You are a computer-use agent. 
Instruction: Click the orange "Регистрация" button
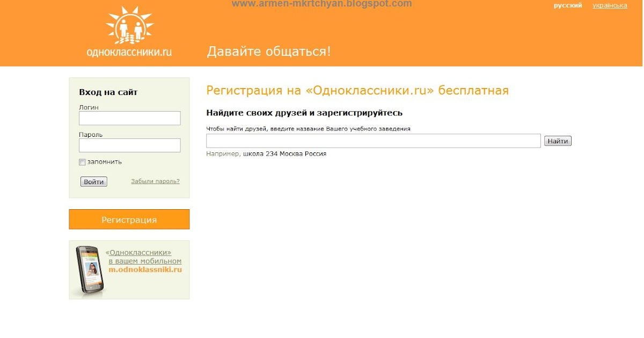click(x=129, y=219)
